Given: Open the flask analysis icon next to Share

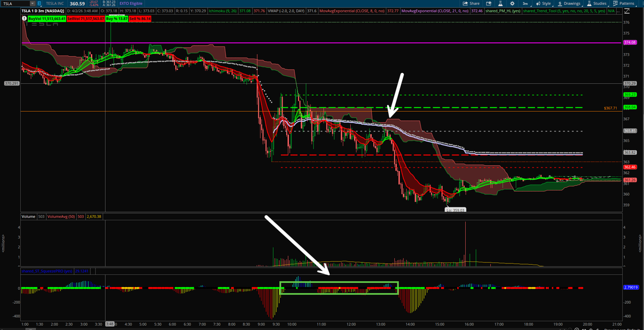Looking at the screenshot, I should pyautogui.click(x=500, y=3).
